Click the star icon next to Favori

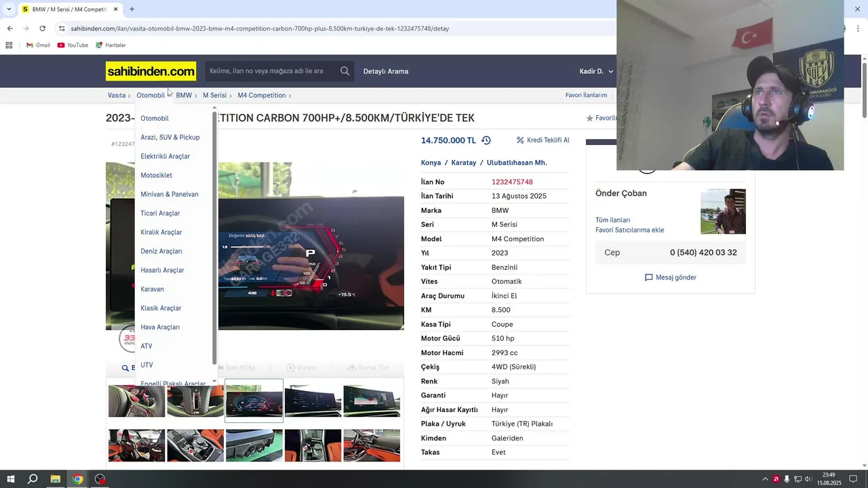589,118
